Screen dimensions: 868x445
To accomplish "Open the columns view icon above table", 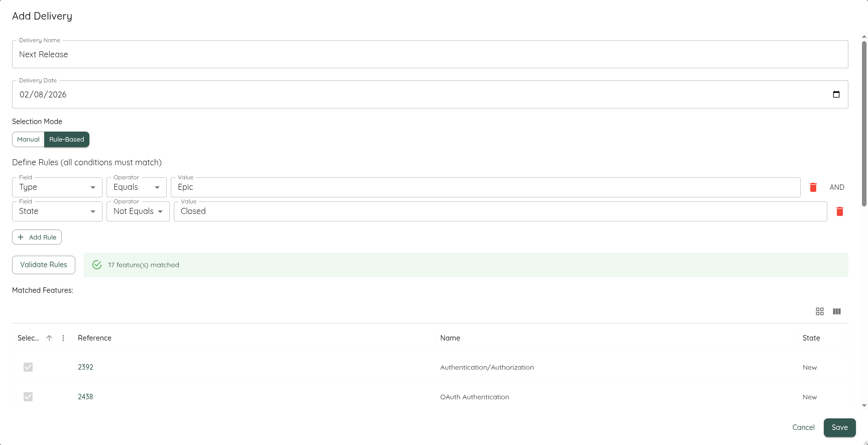I will (837, 311).
